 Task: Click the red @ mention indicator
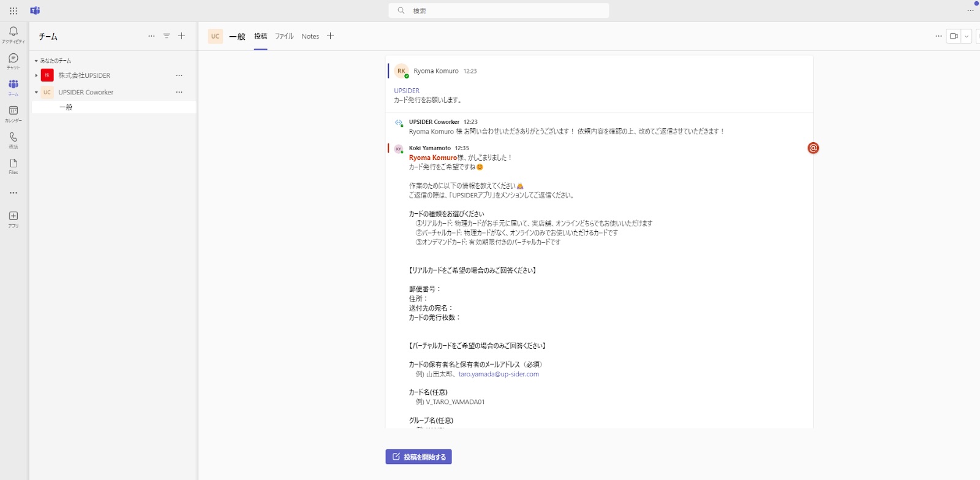pyautogui.click(x=813, y=148)
